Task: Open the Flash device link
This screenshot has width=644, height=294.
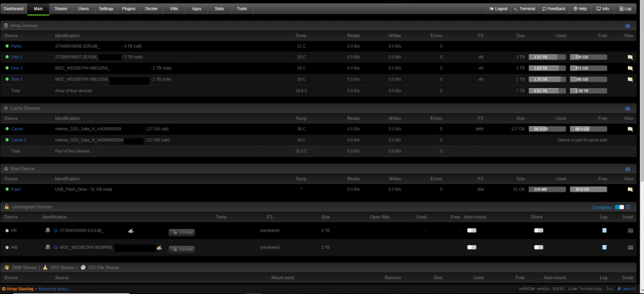Action: [x=16, y=189]
